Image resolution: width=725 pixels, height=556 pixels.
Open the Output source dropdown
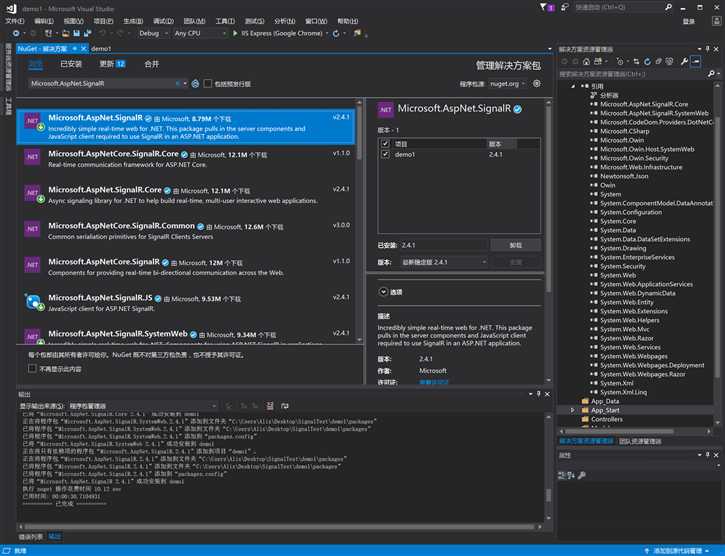(143, 406)
